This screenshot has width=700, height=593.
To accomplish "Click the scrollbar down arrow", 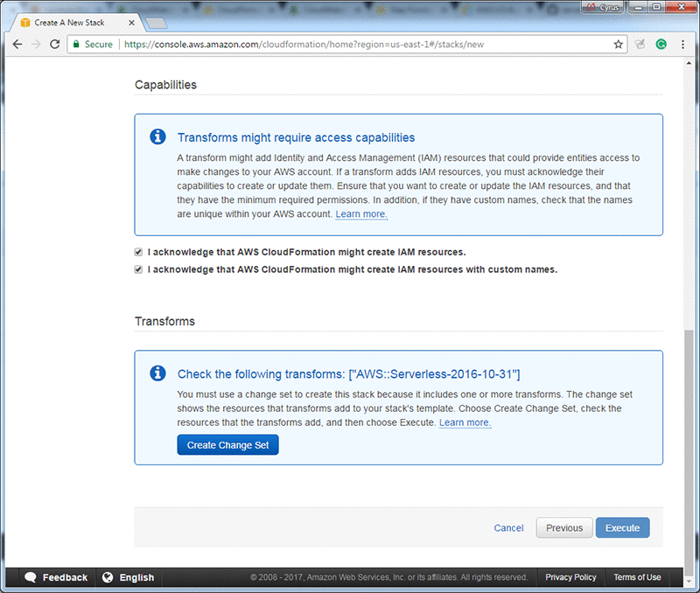I will point(689,582).
